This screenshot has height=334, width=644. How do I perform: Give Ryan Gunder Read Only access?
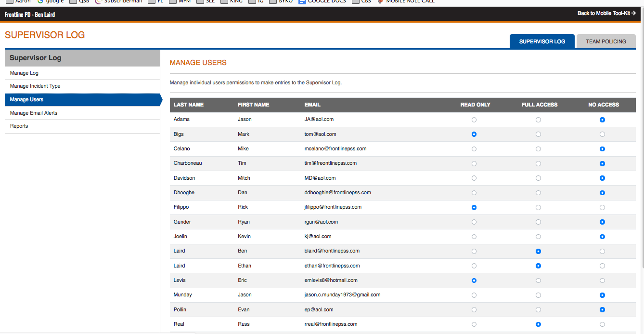click(474, 222)
